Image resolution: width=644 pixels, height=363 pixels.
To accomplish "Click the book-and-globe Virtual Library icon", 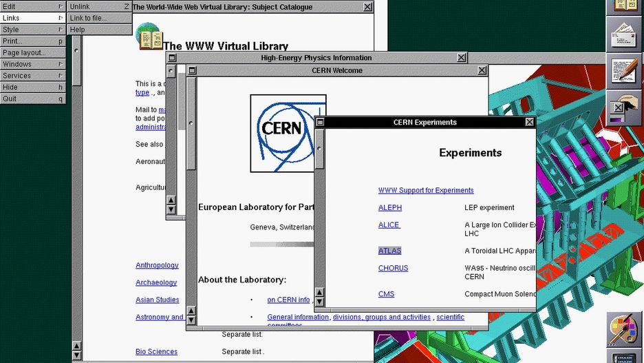I will [x=149, y=37].
